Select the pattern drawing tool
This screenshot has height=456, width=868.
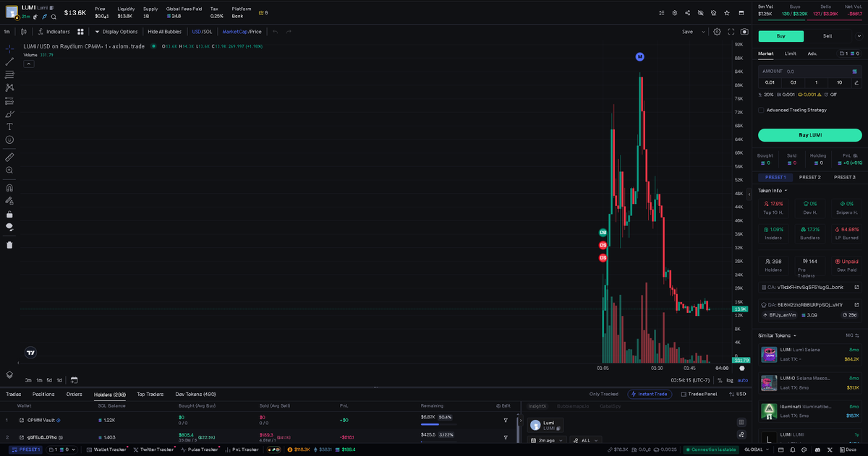(9, 87)
